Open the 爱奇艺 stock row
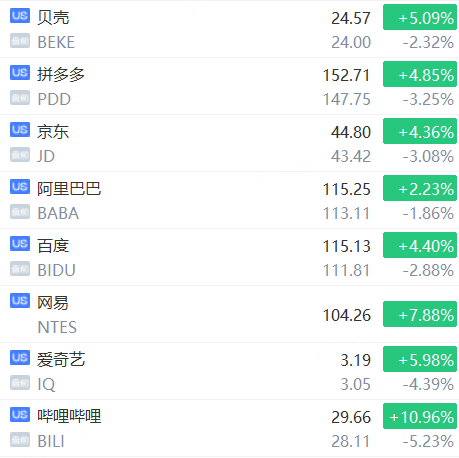This screenshot has width=459, height=458. [x=229, y=371]
